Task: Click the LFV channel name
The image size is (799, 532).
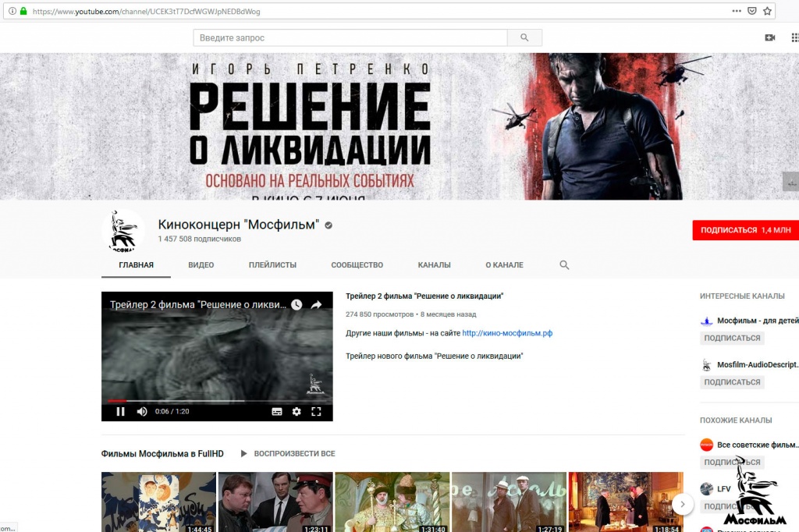Action: [723, 488]
